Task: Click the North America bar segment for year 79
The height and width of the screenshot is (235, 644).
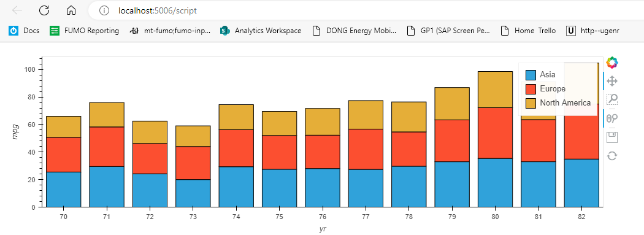Action: [452, 104]
